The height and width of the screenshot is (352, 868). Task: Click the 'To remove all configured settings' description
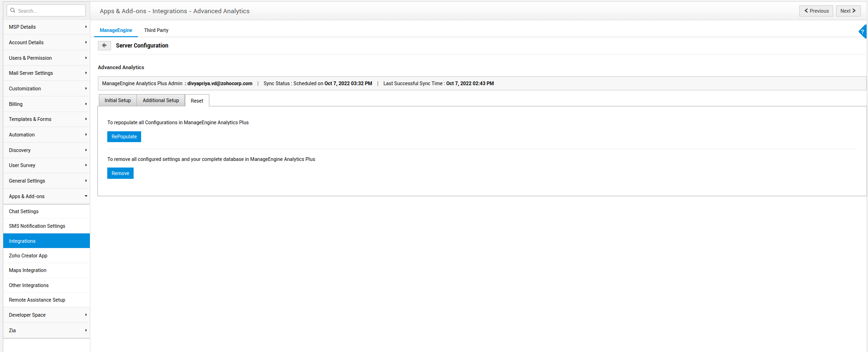[x=211, y=159]
